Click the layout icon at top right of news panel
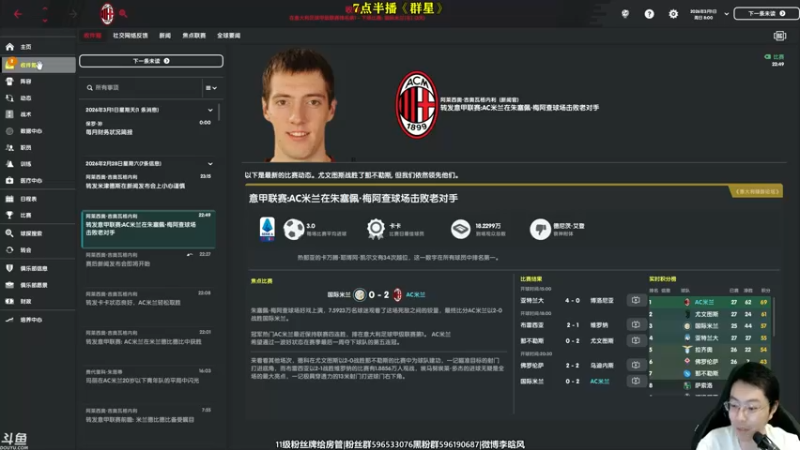 tap(780, 36)
